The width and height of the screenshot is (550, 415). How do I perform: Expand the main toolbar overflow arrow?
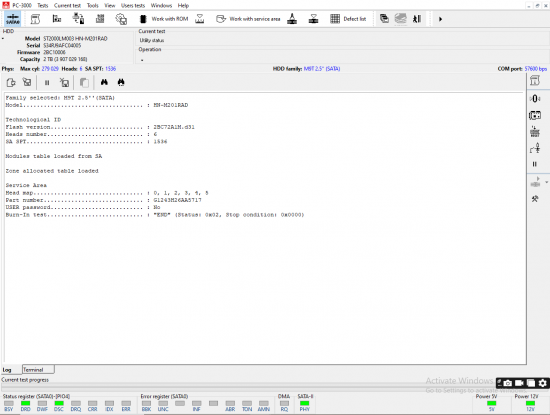tap(440, 19)
